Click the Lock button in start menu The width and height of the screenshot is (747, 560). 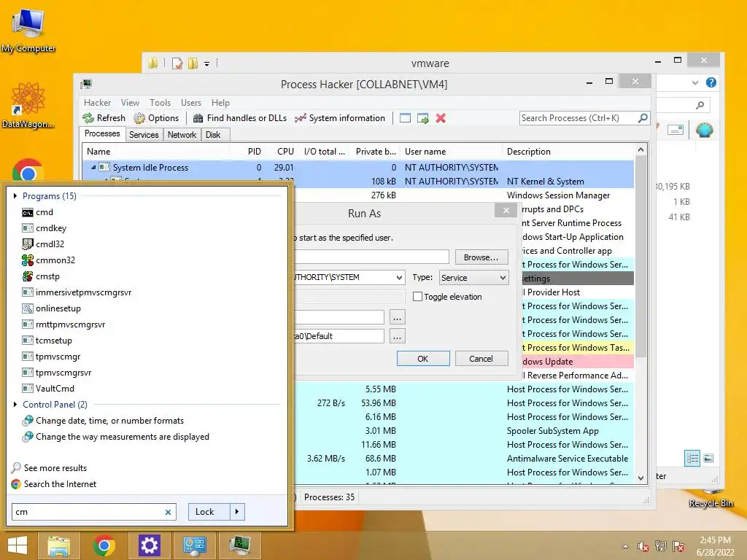(209, 512)
